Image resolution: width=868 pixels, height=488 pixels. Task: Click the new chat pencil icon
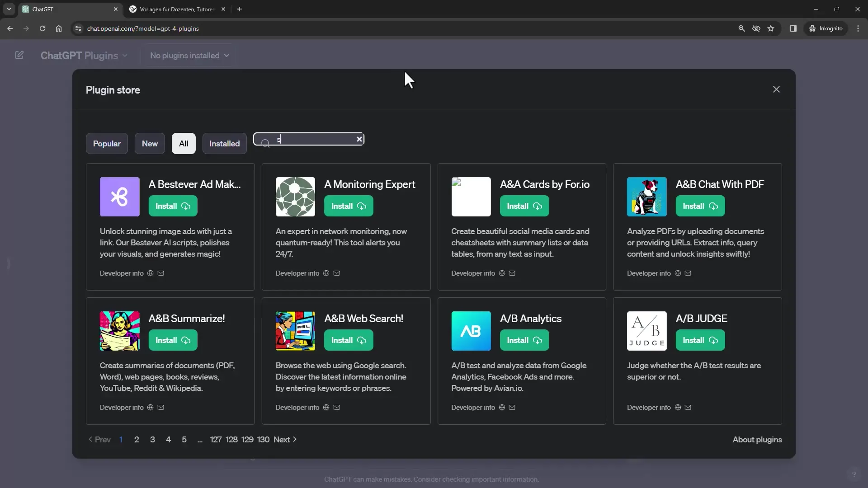point(19,55)
